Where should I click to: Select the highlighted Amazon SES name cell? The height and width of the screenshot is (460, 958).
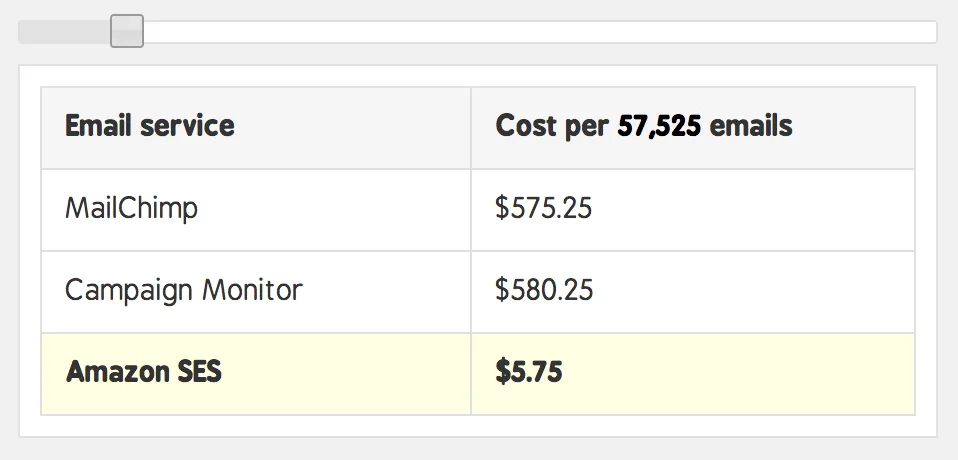pos(256,373)
